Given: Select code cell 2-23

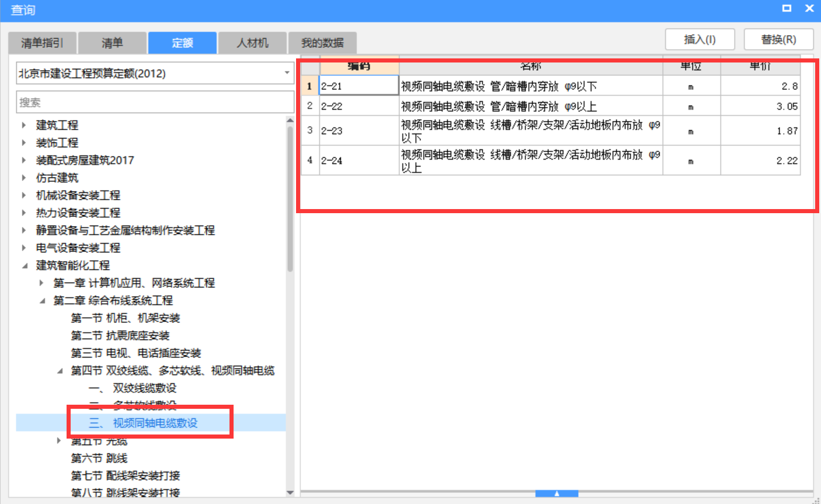Looking at the screenshot, I should 359,131.
